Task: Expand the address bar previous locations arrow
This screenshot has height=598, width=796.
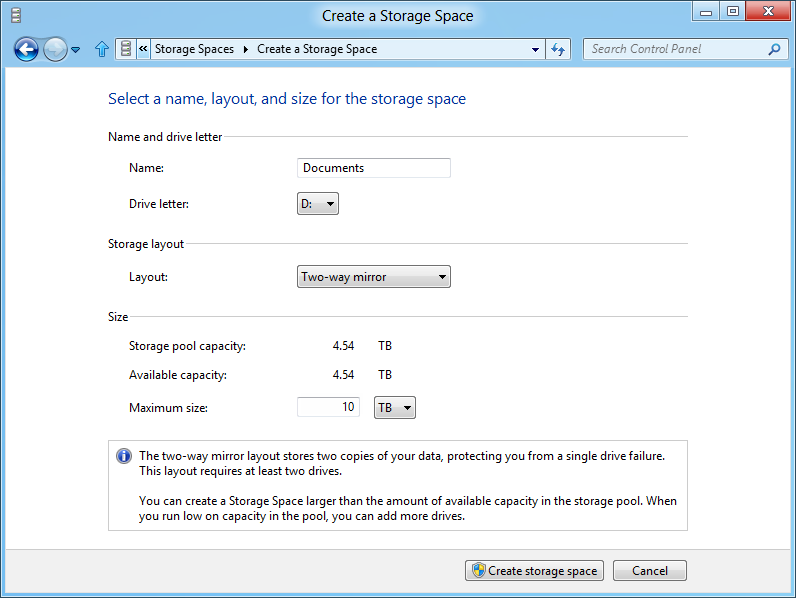Action: click(536, 49)
